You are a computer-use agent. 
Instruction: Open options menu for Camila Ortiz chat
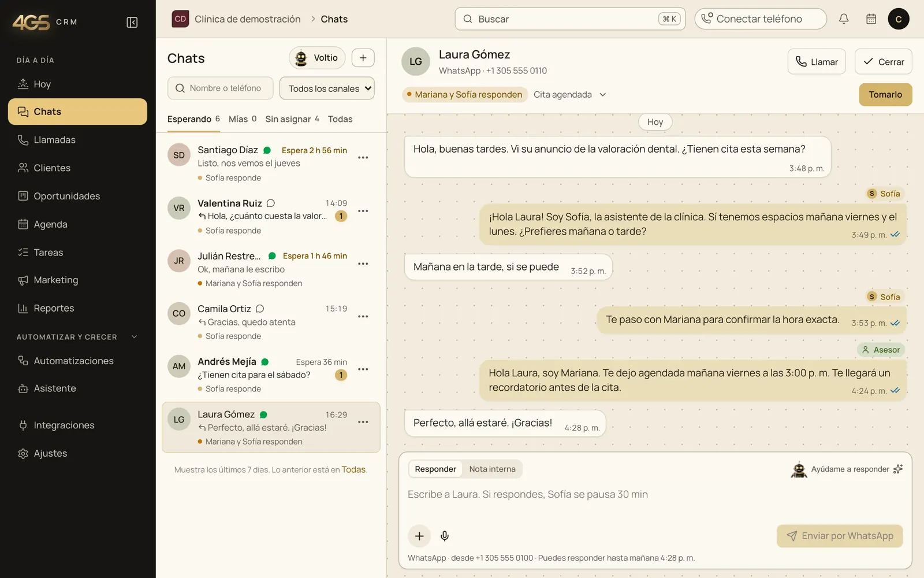(363, 317)
